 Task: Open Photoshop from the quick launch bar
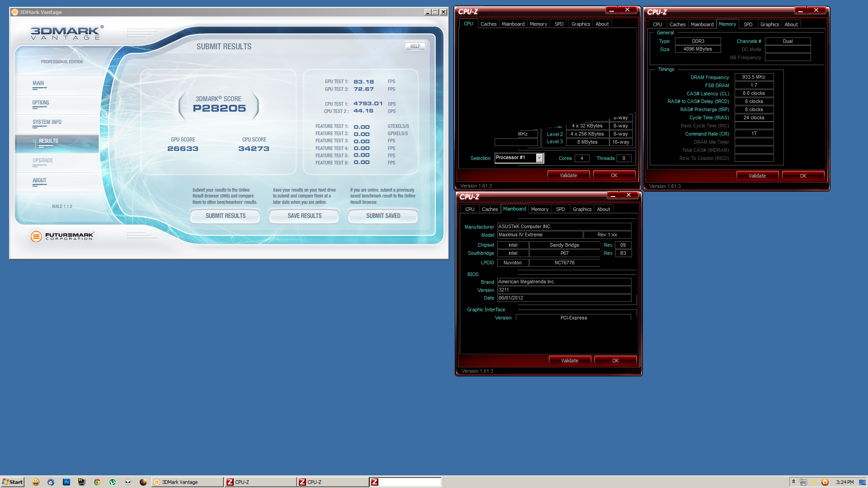[x=66, y=482]
